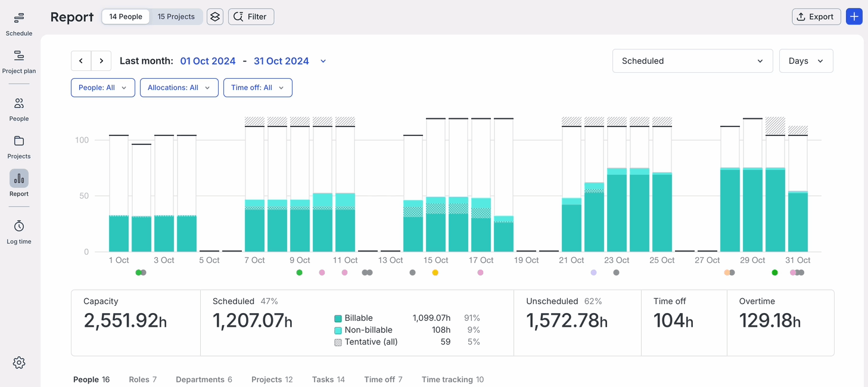Toggle the Billable legend swatch
This screenshot has width=868, height=387.
[x=338, y=318]
